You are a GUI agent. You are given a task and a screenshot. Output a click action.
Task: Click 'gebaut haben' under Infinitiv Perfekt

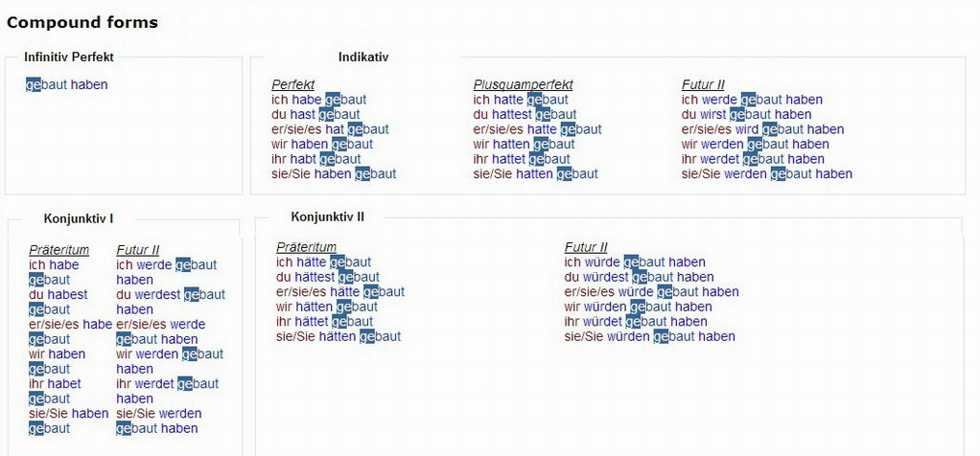[x=67, y=84]
